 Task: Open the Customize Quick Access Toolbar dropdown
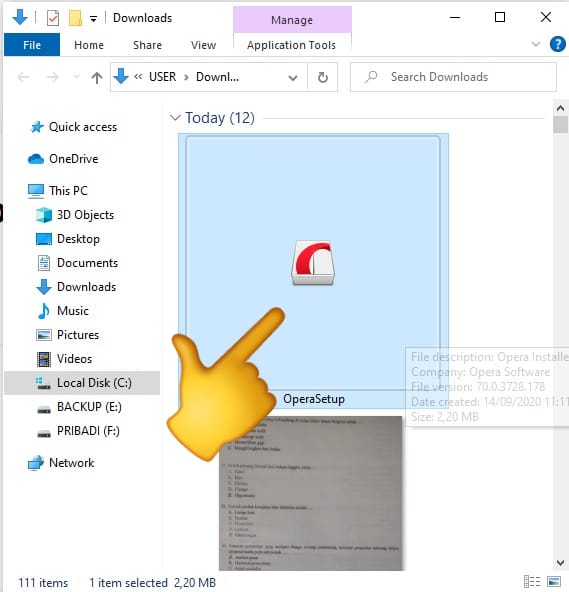(93, 18)
